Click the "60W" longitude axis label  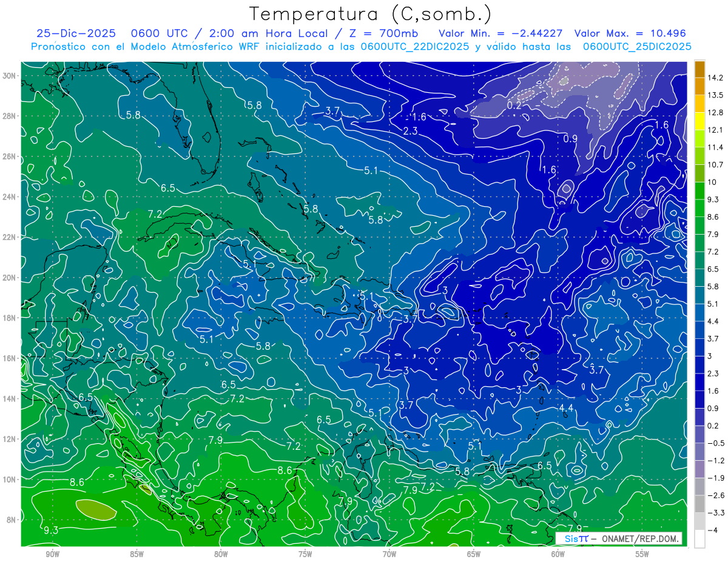[x=558, y=554]
